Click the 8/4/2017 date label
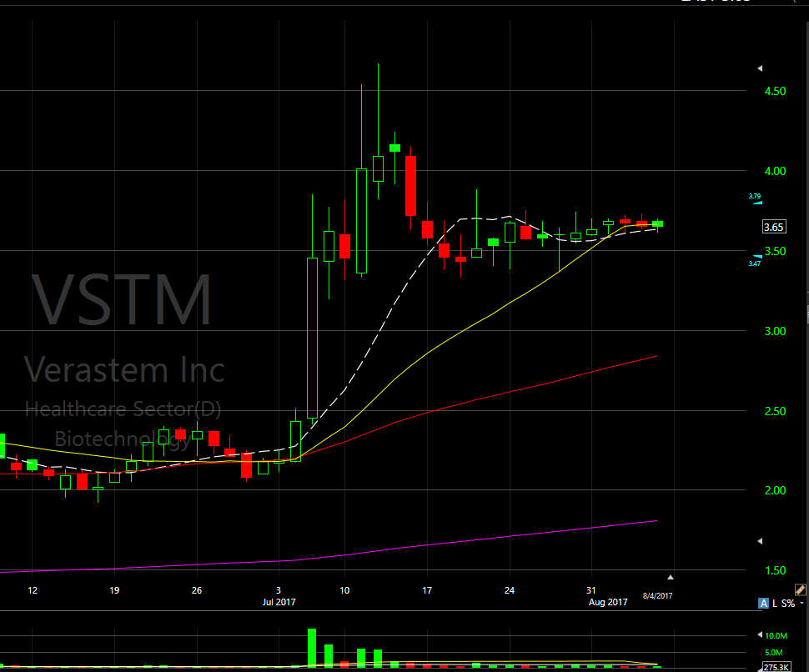The image size is (809, 672). click(657, 595)
